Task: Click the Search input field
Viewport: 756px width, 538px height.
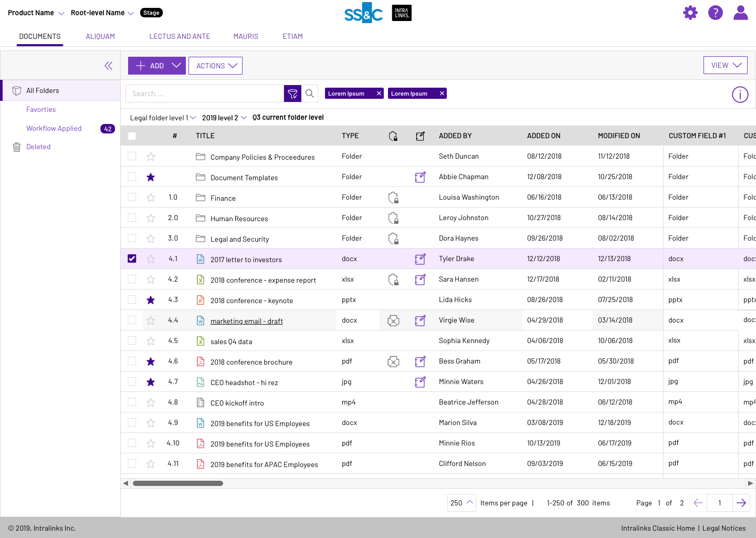Action: click(x=205, y=94)
